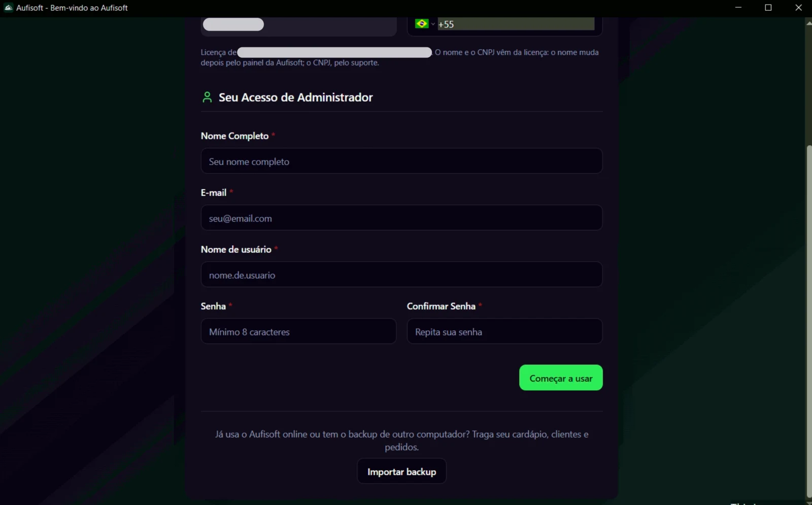
Task: Click the +55 phone number field
Action: click(x=516, y=24)
